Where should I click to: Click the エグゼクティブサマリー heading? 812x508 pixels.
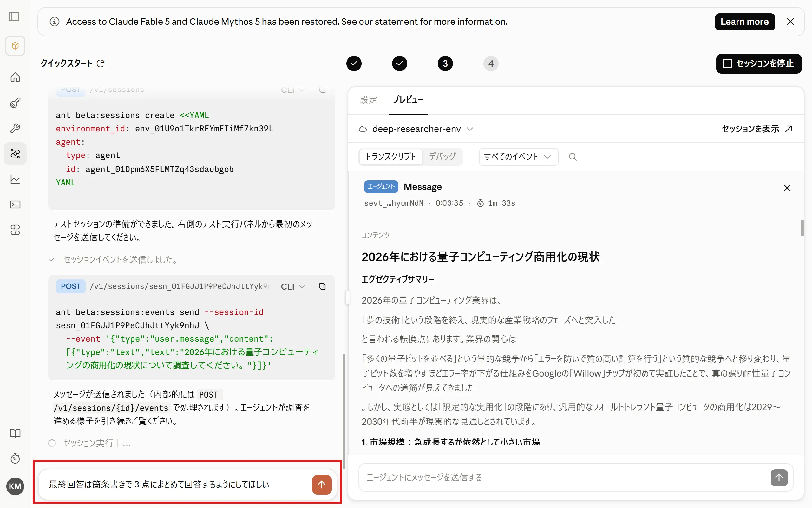pos(398,279)
